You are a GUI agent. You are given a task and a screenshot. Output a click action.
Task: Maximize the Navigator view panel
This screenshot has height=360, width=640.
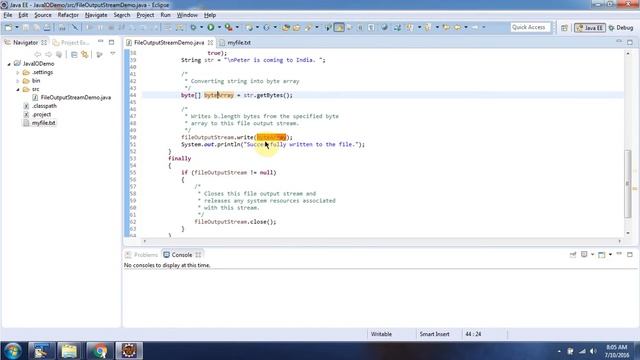point(111,42)
